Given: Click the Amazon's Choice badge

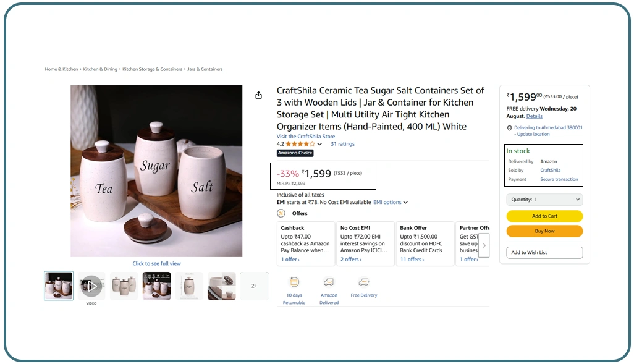Looking at the screenshot, I should coord(295,153).
